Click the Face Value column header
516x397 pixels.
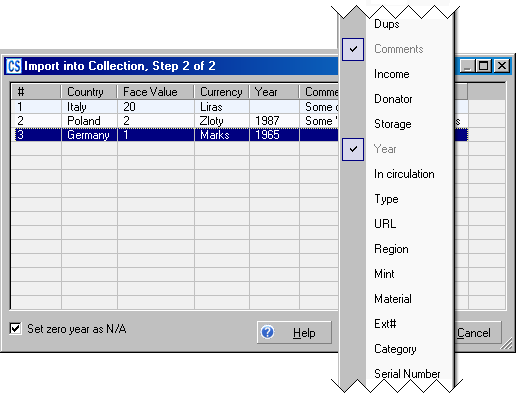coord(155,92)
